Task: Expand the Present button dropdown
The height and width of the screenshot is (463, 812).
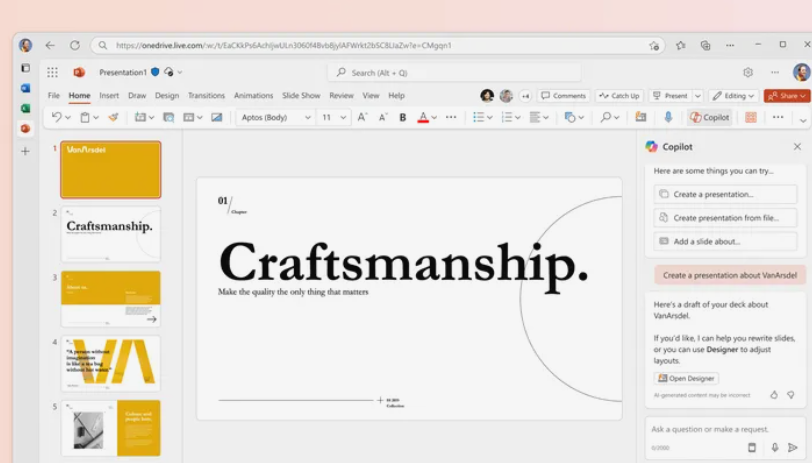Action: tap(697, 96)
